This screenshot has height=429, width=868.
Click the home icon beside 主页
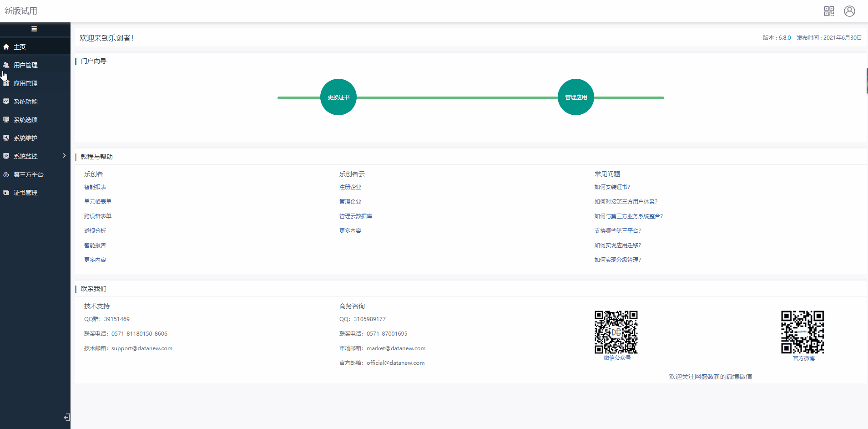point(6,47)
